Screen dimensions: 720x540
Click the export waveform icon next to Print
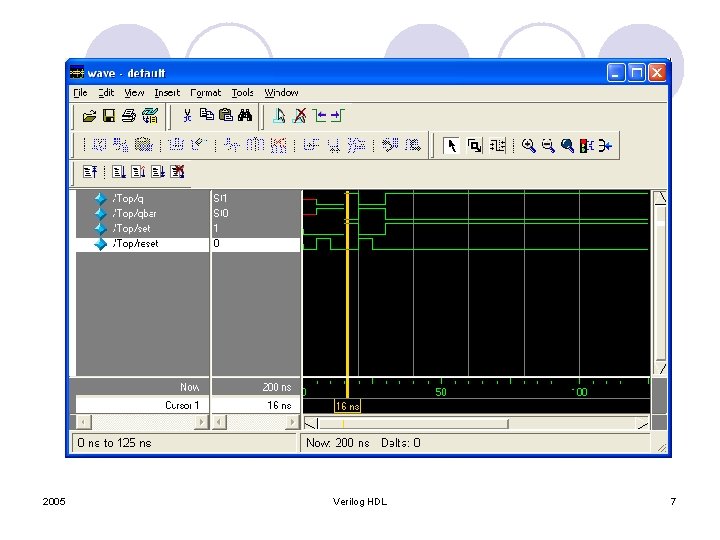150,116
